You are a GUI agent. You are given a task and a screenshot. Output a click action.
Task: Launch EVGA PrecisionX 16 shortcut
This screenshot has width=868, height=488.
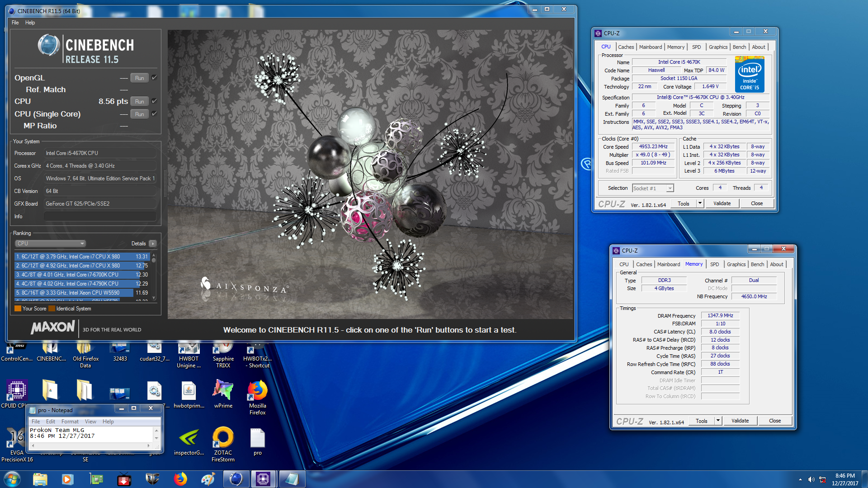pos(17,444)
